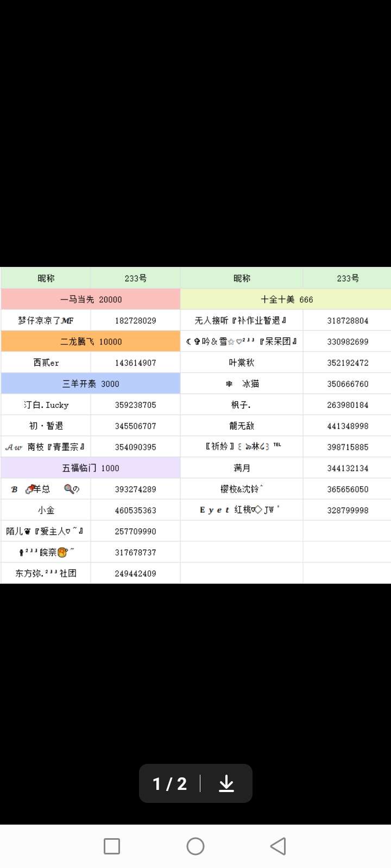The width and height of the screenshot is (391, 868).
Task: Tap the download arrow icon
Action: coord(226,783)
